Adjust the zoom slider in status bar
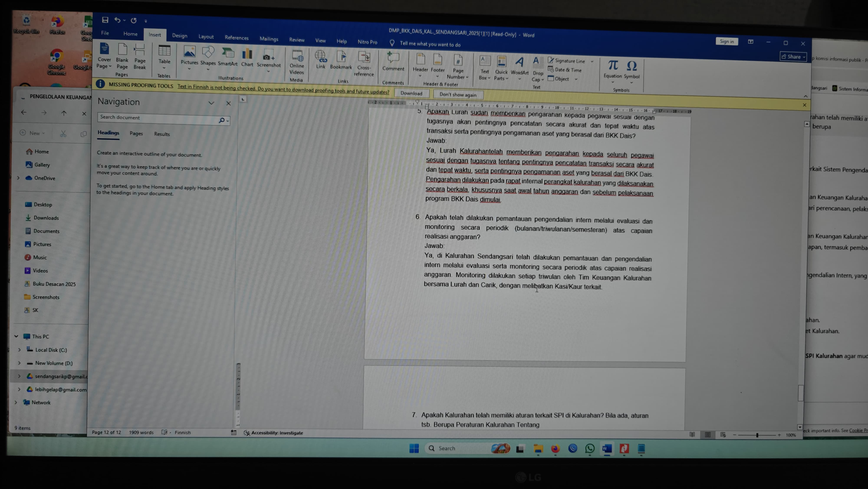This screenshot has height=489, width=868. [x=757, y=435]
